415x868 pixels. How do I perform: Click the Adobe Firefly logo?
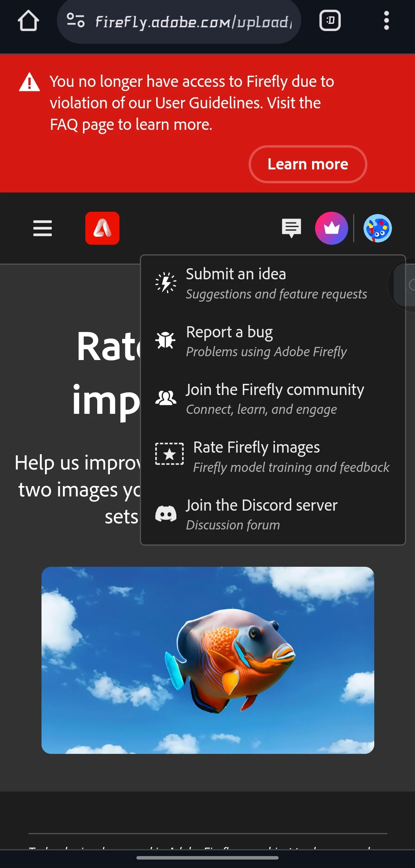(102, 228)
